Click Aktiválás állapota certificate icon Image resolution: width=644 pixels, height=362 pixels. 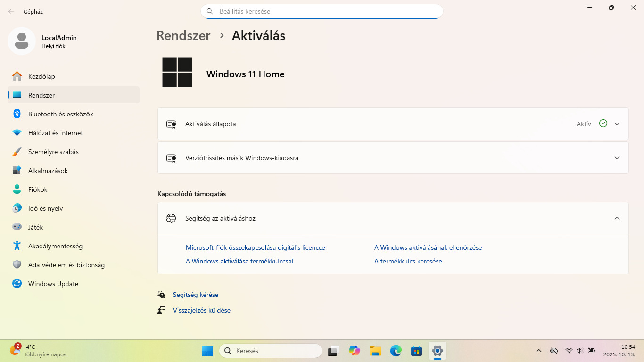171,124
